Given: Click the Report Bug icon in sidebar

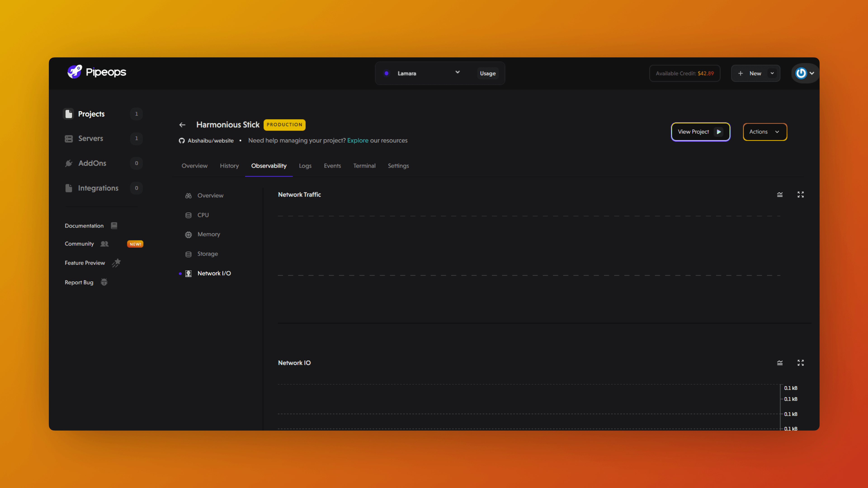Looking at the screenshot, I should (104, 282).
